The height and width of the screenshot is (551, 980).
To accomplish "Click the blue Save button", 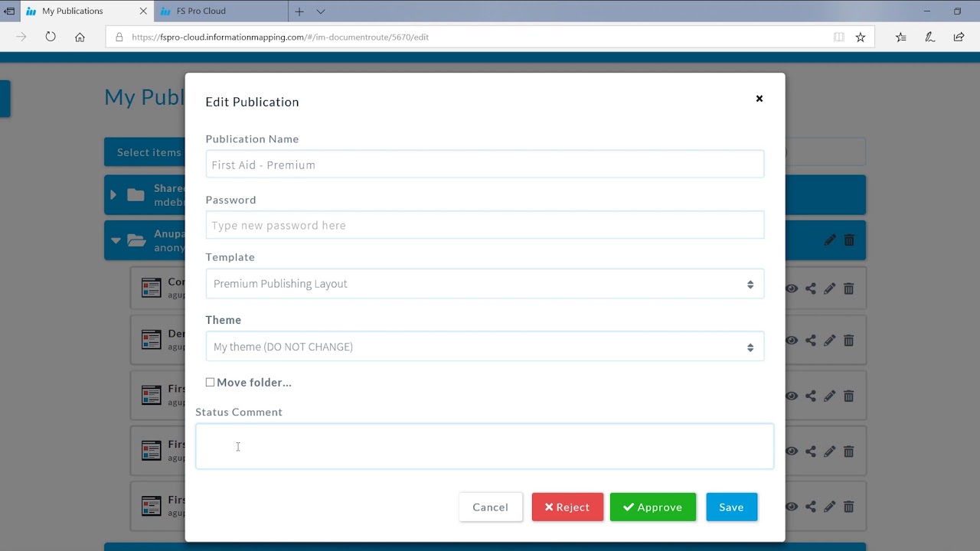I will pyautogui.click(x=731, y=507).
